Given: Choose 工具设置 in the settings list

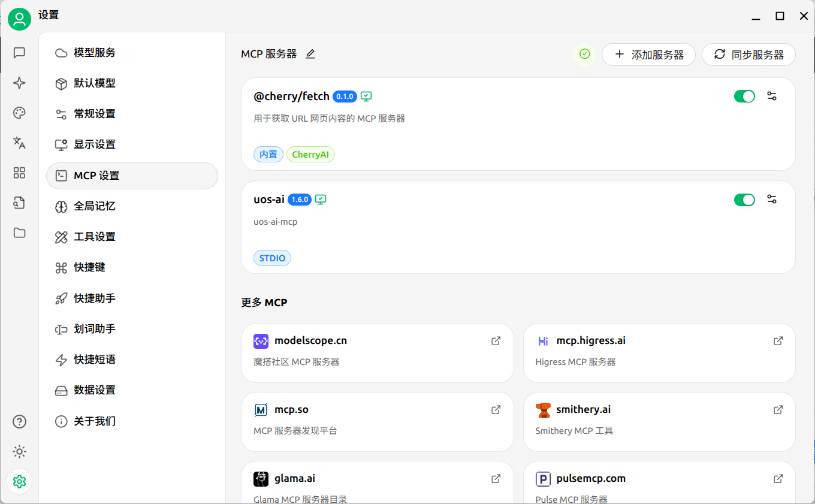Looking at the screenshot, I should tap(132, 237).
